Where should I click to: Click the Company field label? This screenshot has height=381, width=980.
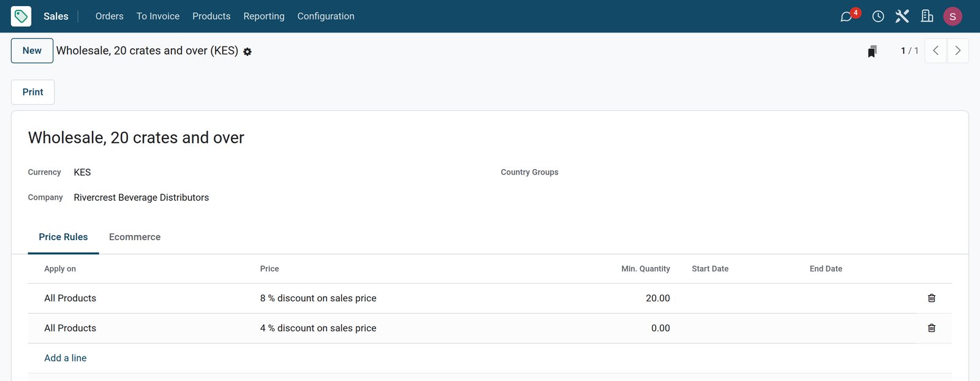[x=45, y=197]
